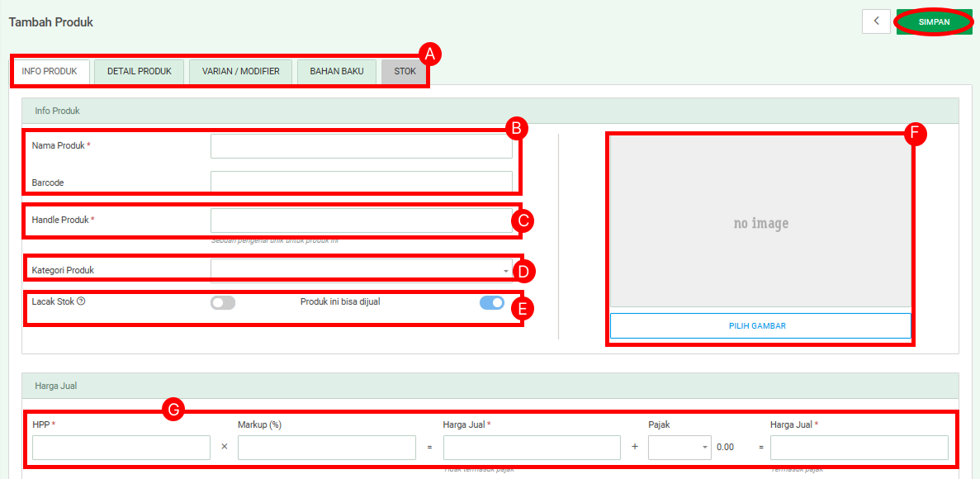Click the back arrow button
This screenshot has height=479, width=980.
pos(876,21)
